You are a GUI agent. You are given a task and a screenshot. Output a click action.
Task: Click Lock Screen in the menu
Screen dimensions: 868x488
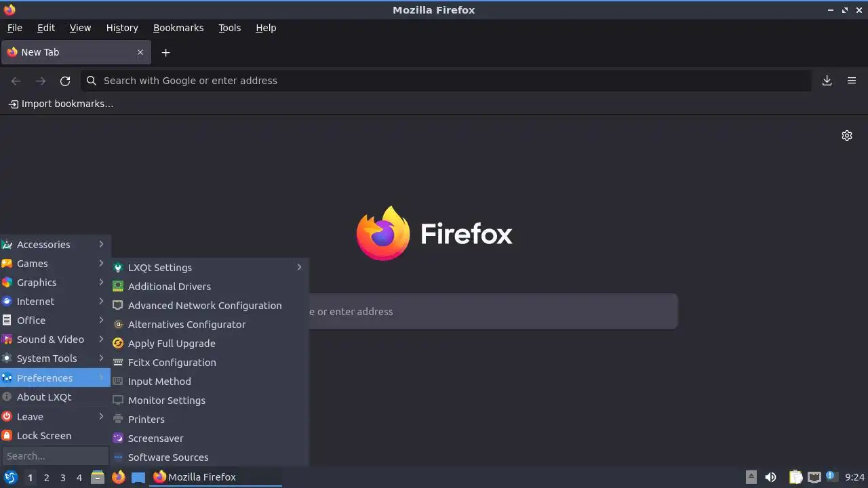pos(56,436)
